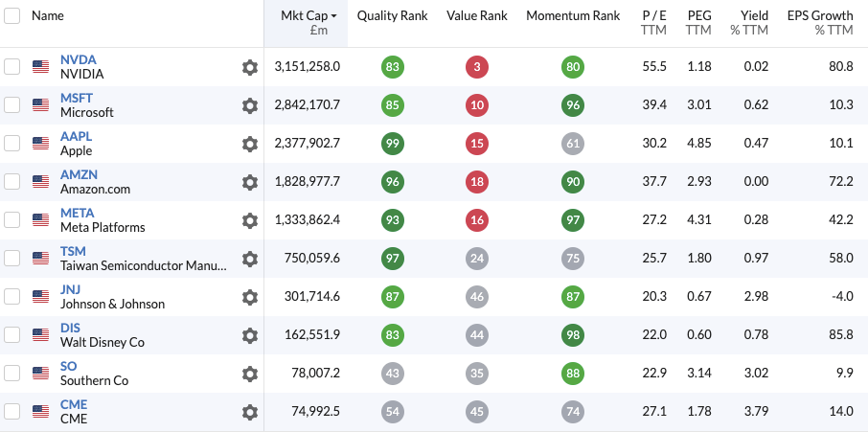The width and height of the screenshot is (868, 432).
Task: Sort by the Quality Rank column header
Action: point(392,16)
